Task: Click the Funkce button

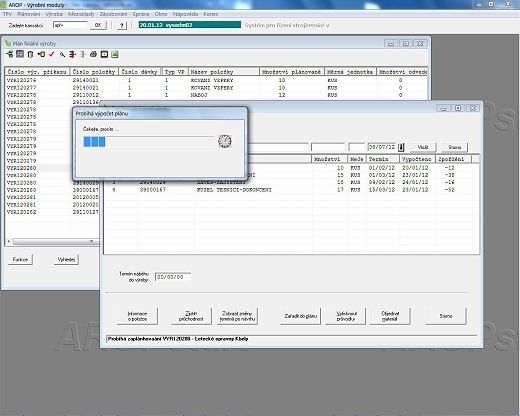Action: 20,259
